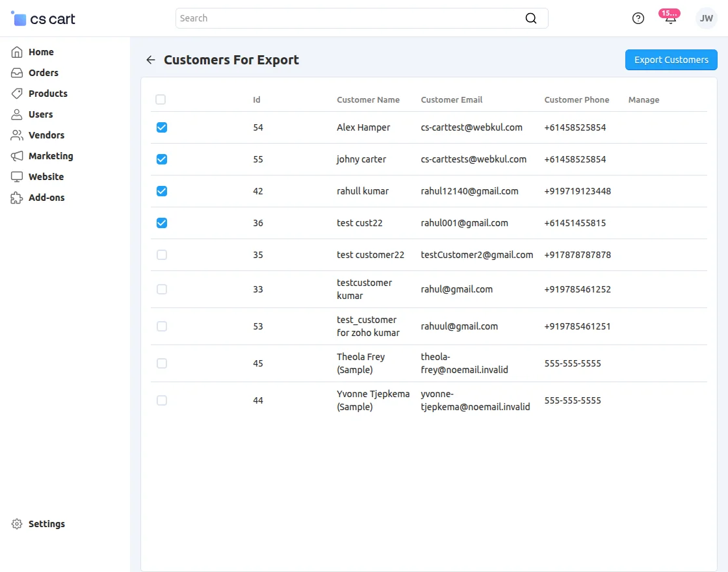
Task: Open Add-ons using the puzzle icon
Action: click(17, 197)
